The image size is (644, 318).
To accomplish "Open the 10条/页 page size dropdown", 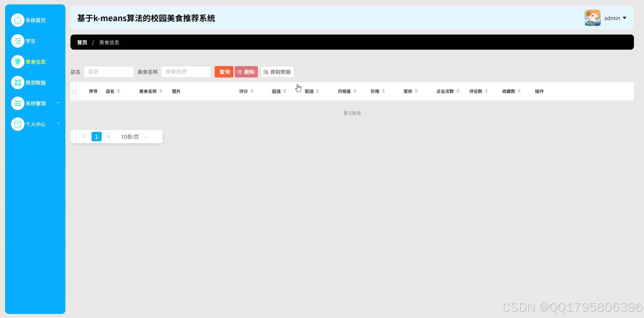I will tap(134, 137).
